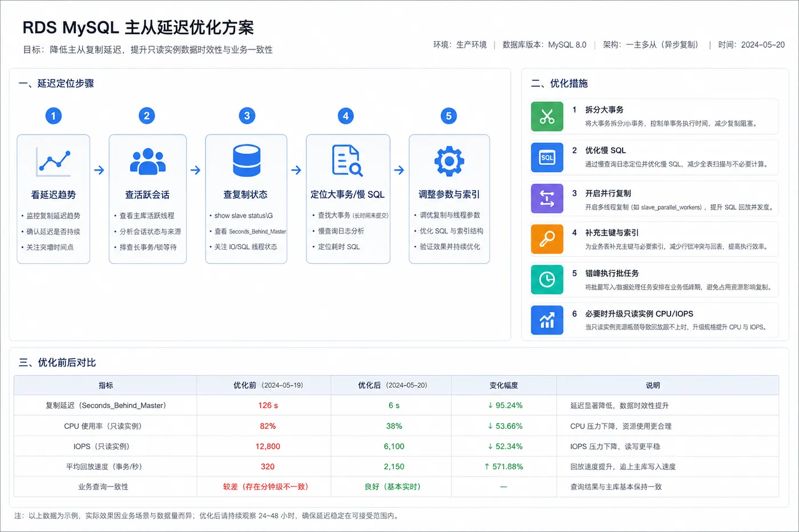Viewport: 799px width, 532px height.
Task: Click the green scissors icon for 拆分大事务
Action: pos(547,116)
